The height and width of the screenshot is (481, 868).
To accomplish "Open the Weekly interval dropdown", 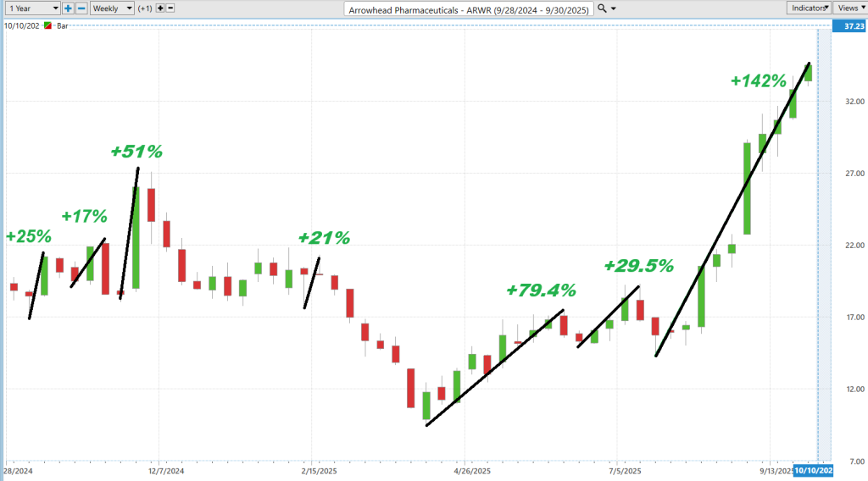I will tap(112, 8).
